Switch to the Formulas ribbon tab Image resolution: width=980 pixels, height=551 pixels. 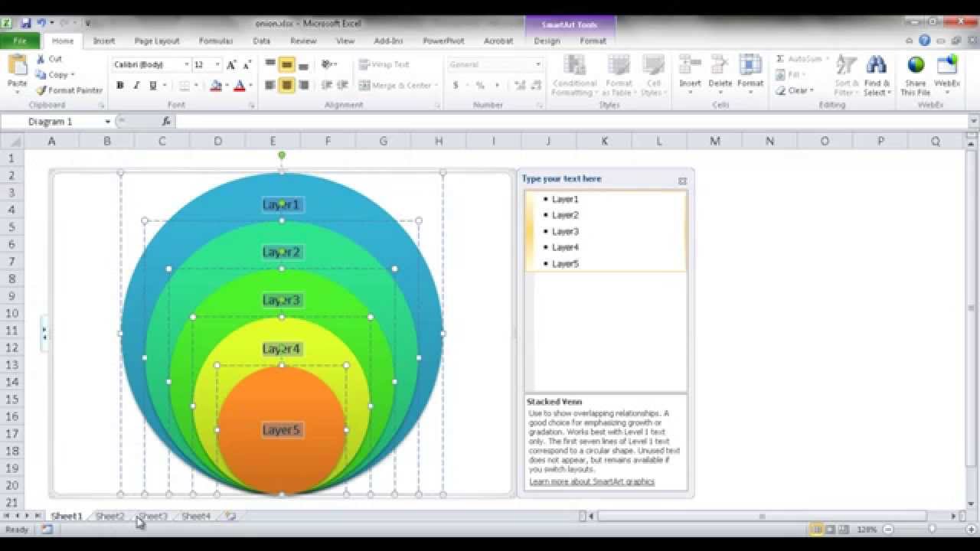(x=216, y=41)
